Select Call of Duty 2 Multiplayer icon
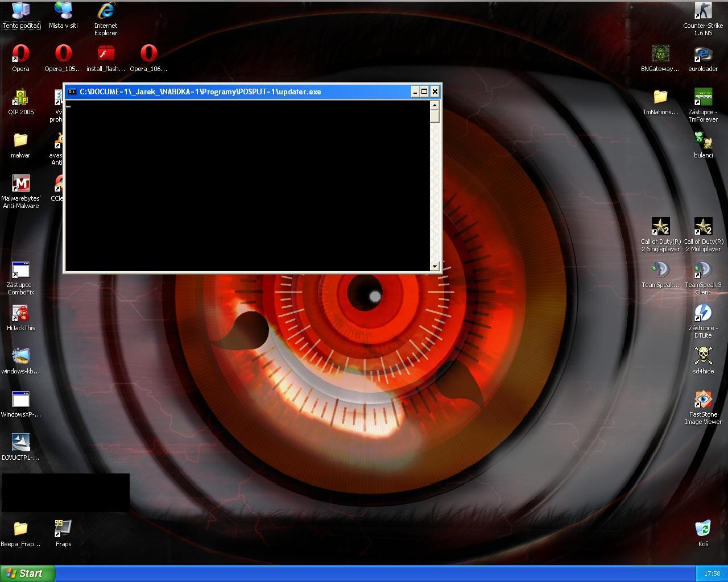The width and height of the screenshot is (728, 582). tap(703, 227)
